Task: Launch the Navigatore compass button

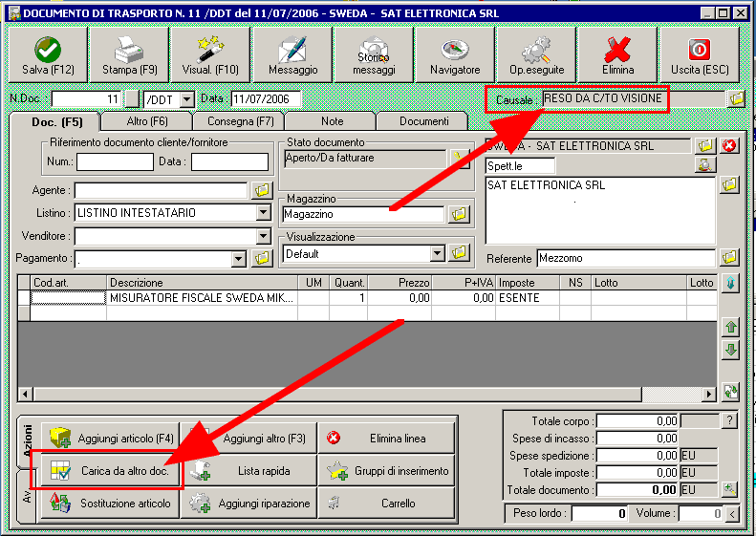Action: tap(455, 54)
